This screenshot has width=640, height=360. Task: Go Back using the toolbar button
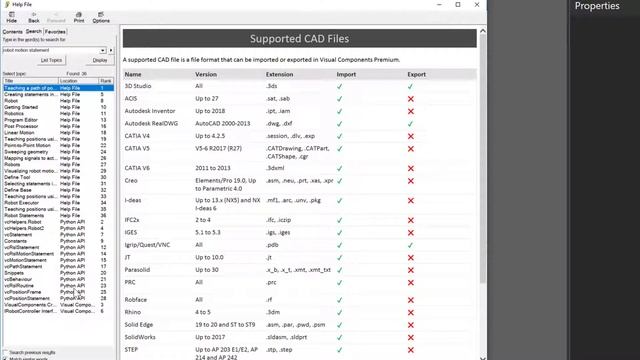34,17
